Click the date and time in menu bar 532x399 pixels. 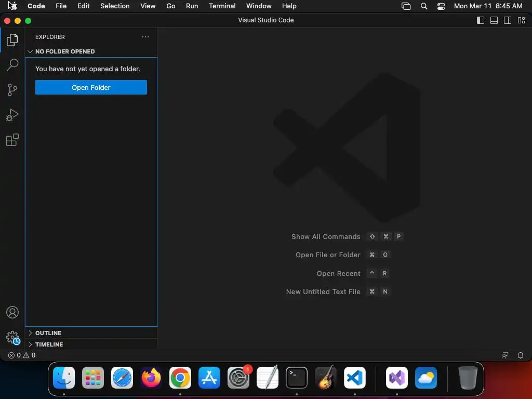(488, 6)
